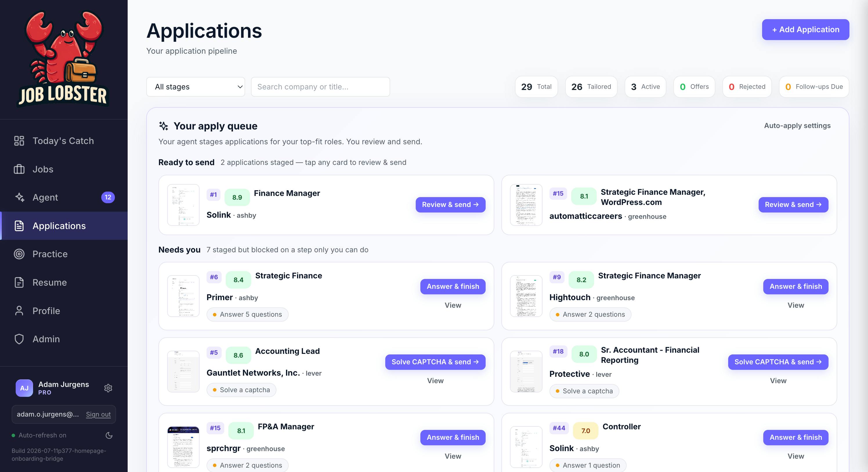Open the All stages dropdown

click(x=196, y=87)
